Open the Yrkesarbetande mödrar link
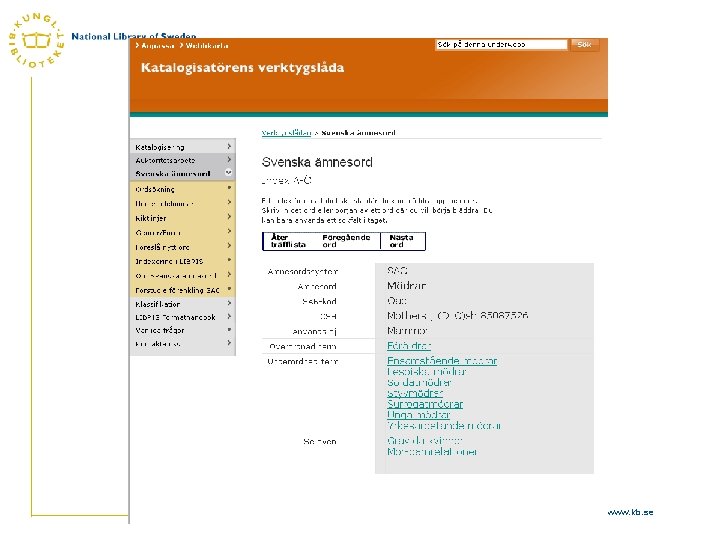720x540 pixels. pyautogui.click(x=444, y=426)
